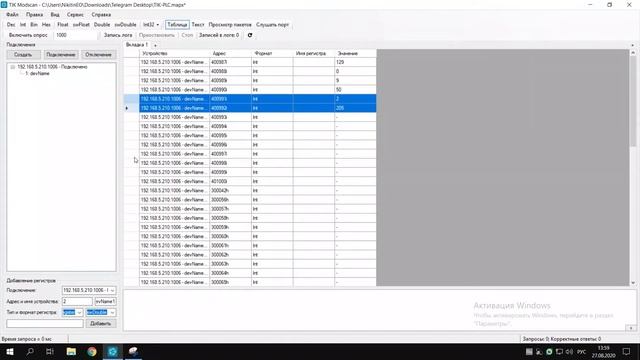Select the devName tree item
The width and height of the screenshot is (640, 360).
[x=38, y=73]
